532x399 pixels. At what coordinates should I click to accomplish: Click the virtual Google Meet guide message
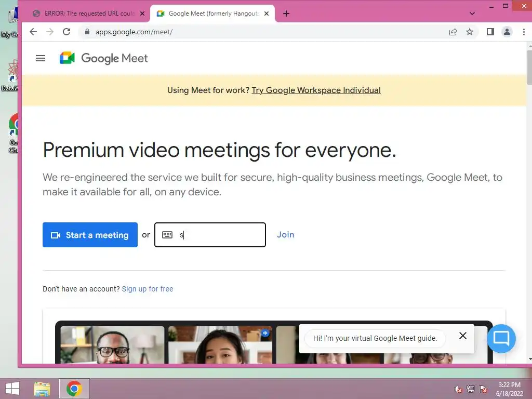pos(375,338)
